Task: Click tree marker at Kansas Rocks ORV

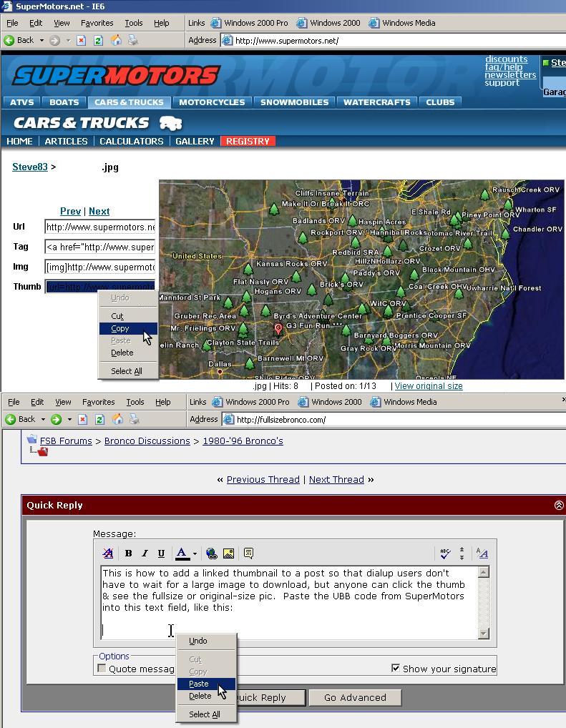Action: 248,268
